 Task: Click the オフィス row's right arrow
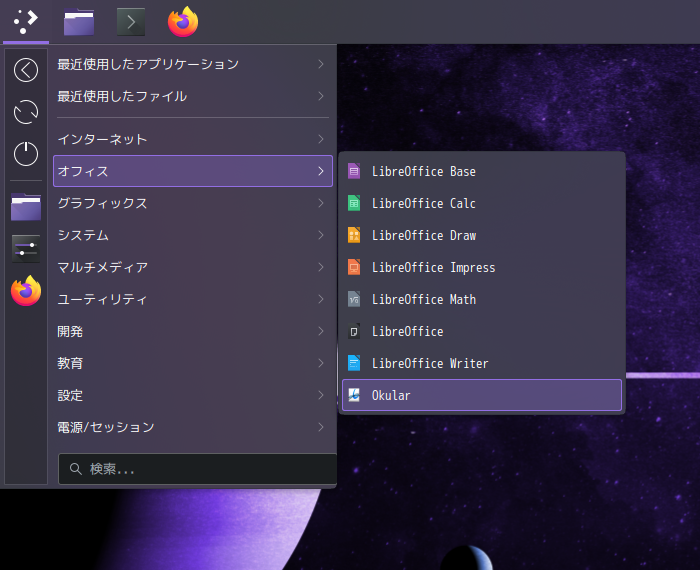click(x=321, y=171)
